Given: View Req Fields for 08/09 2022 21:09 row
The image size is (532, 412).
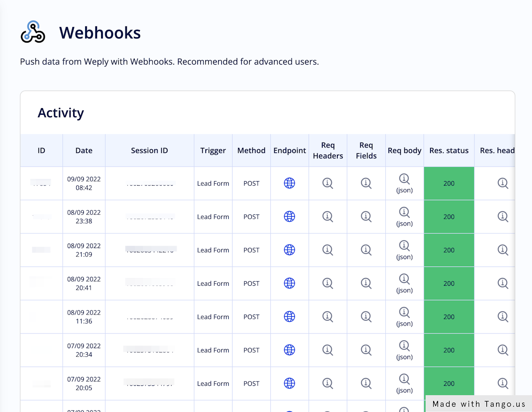Looking at the screenshot, I should tap(366, 250).
